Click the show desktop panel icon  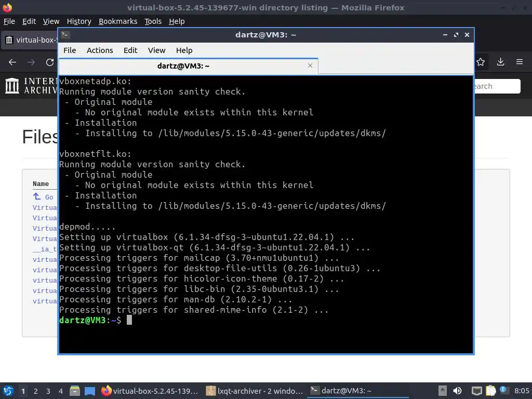point(89,391)
